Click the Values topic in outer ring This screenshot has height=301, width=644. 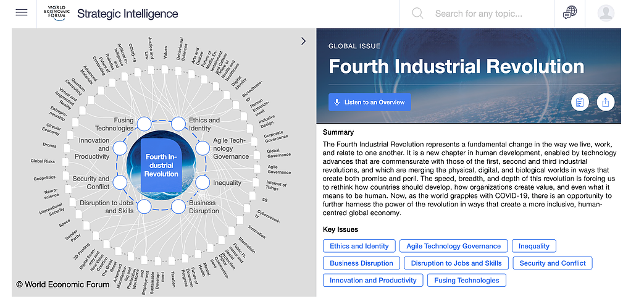165,52
